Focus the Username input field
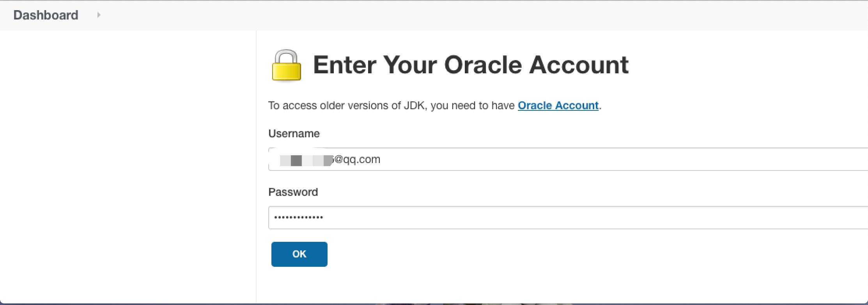This screenshot has height=305, width=868. click(568, 159)
